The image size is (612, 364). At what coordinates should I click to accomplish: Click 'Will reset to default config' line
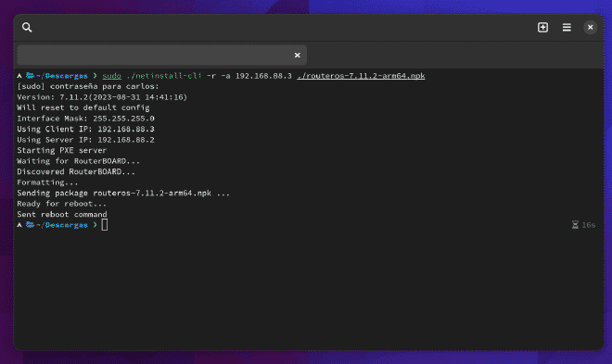(83, 107)
